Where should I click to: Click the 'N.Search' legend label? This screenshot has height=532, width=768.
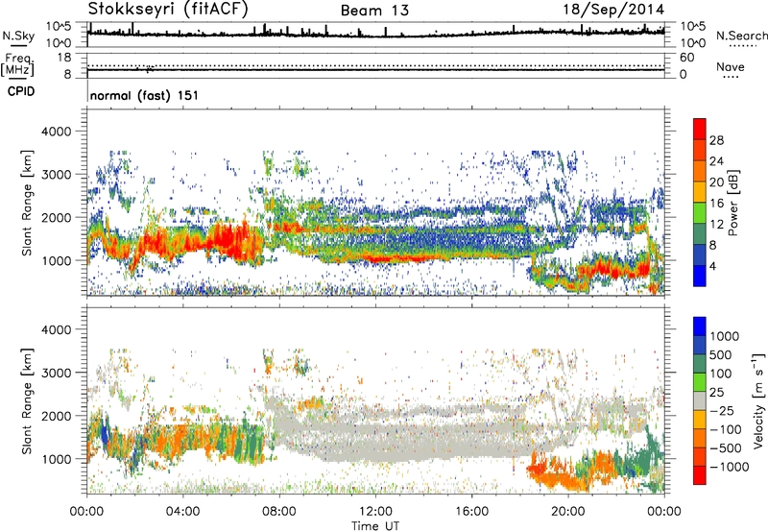(x=741, y=36)
